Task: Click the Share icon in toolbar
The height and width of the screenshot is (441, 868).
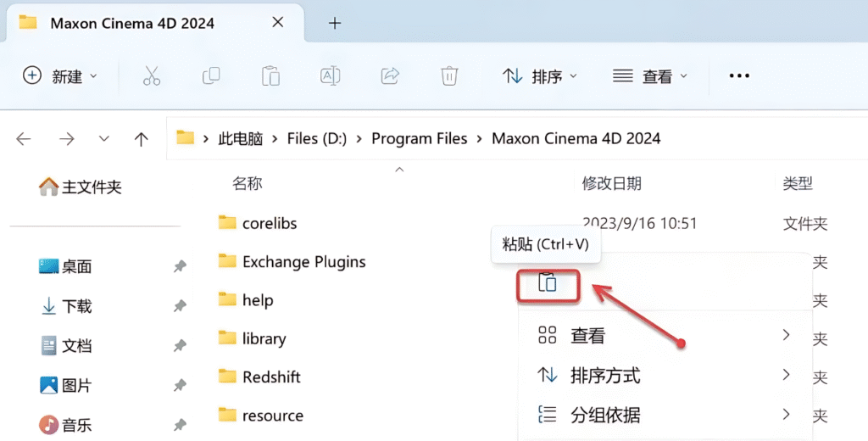Action: 390,75
